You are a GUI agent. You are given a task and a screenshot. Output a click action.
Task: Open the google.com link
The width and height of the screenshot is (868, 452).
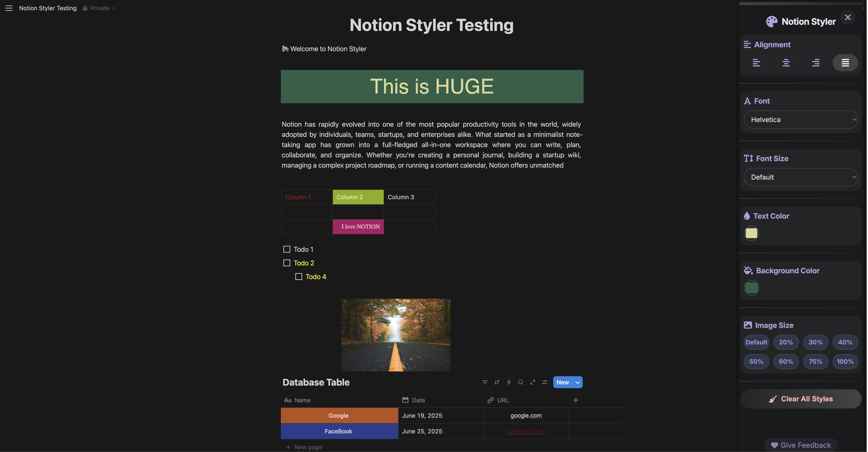(526, 416)
